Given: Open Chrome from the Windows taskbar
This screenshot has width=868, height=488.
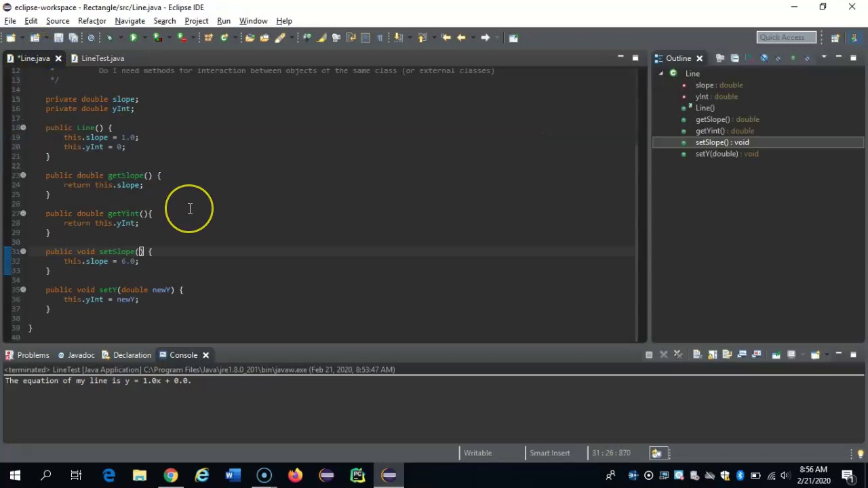Looking at the screenshot, I should [x=170, y=475].
